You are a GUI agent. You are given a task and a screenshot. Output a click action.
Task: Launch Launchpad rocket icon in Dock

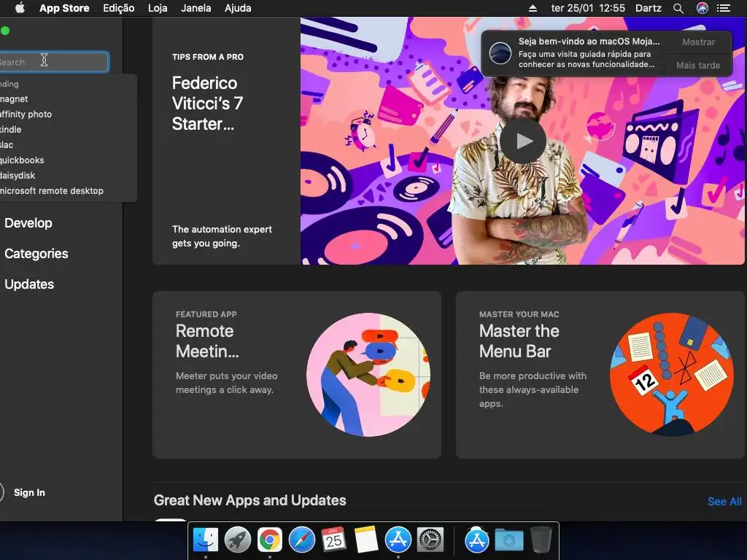237,540
